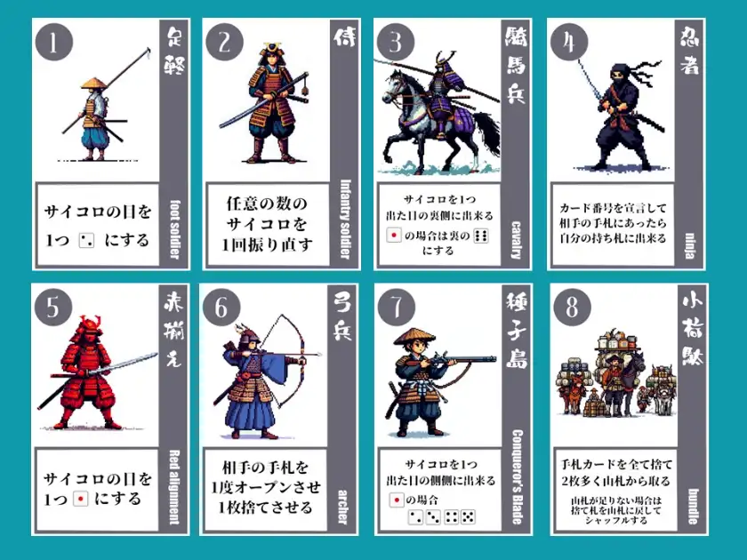Click the foot soldier pixel art with spear
Image resolution: width=747 pixels, height=560 pixels.
coord(106,105)
